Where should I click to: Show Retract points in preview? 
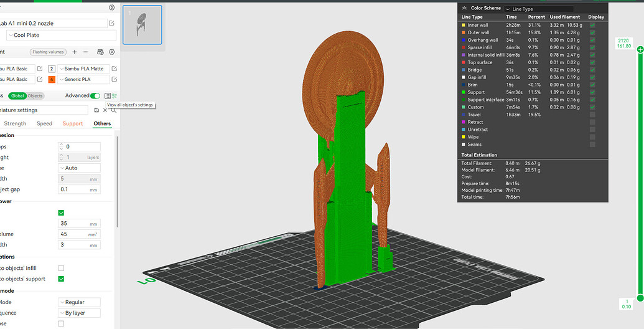coord(592,122)
